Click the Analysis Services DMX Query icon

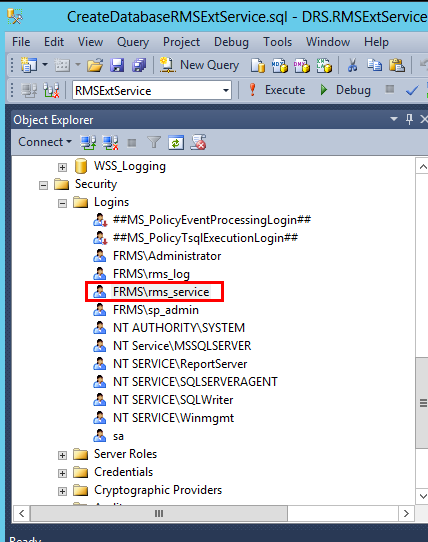[302, 65]
